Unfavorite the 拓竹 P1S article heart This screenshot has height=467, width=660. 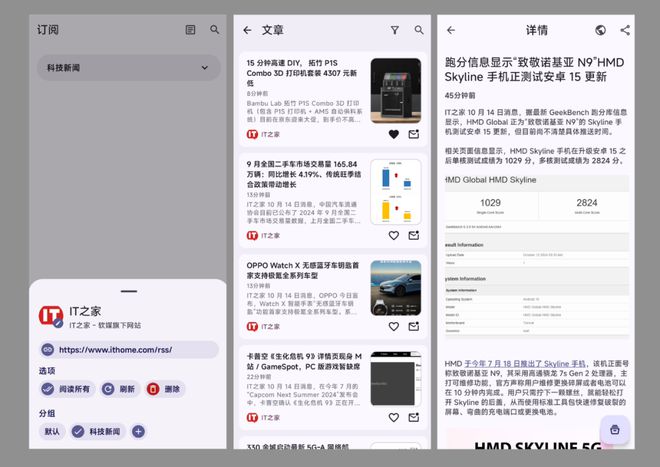pyautogui.click(x=394, y=134)
